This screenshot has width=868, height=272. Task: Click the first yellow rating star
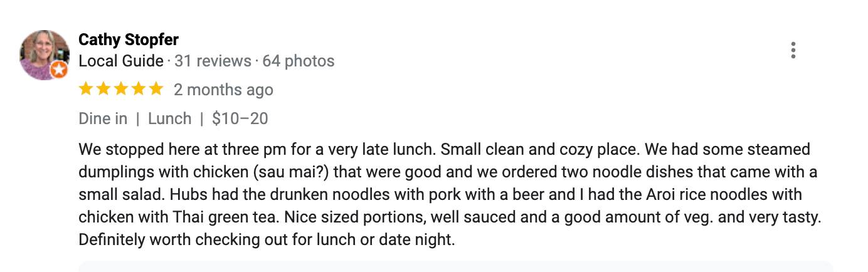click(86, 89)
